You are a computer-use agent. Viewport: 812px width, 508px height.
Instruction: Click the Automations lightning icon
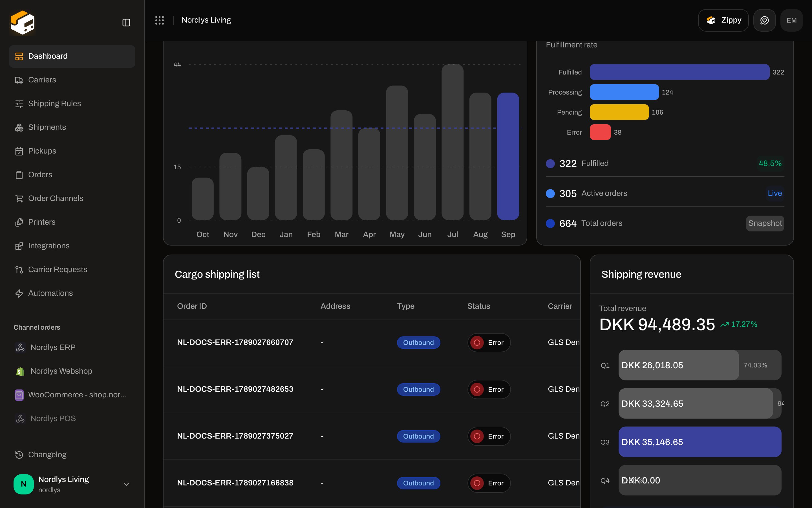click(x=19, y=293)
